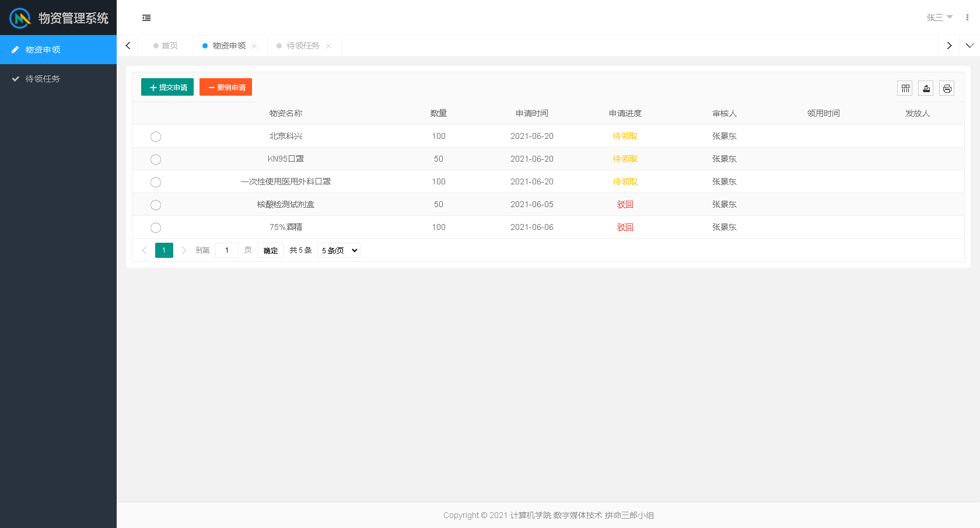Screen dimensions: 980x528
Task: Click the 提交申请 button
Action: [x=167, y=87]
